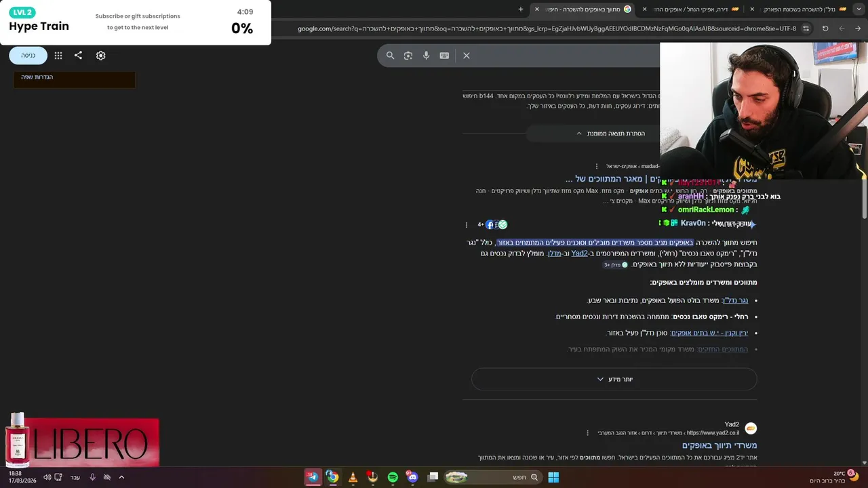Click the streamer webcam overlay

764,112
